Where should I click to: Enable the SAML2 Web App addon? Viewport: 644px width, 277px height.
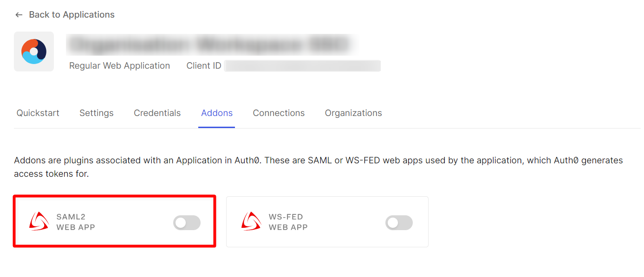tap(187, 223)
